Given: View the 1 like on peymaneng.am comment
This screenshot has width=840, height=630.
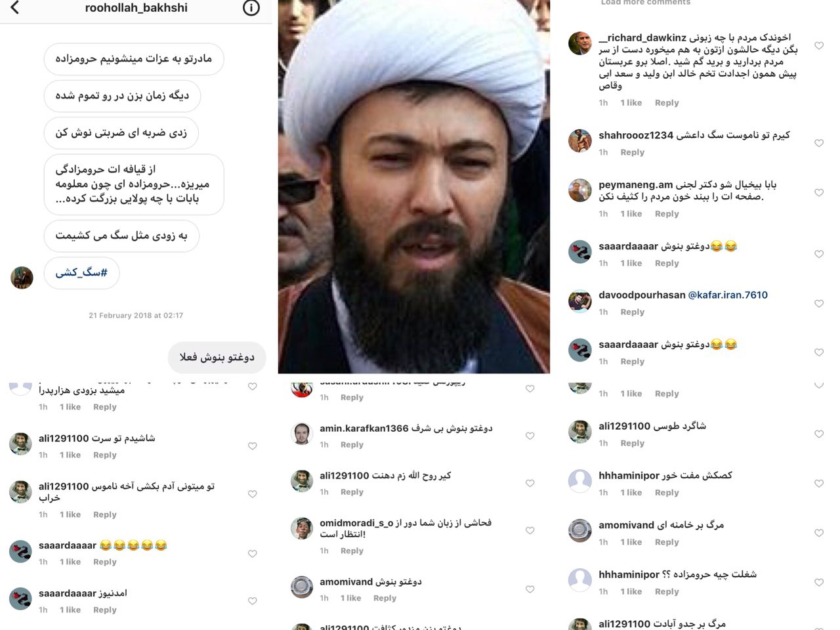Looking at the screenshot, I should [x=631, y=214].
